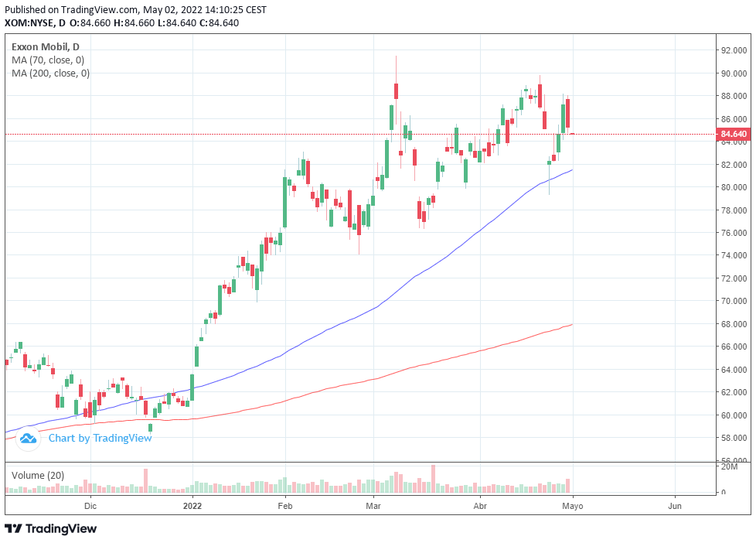
Task: Click the 'MA (70, close, 0)' indicator label
Action: pos(48,60)
